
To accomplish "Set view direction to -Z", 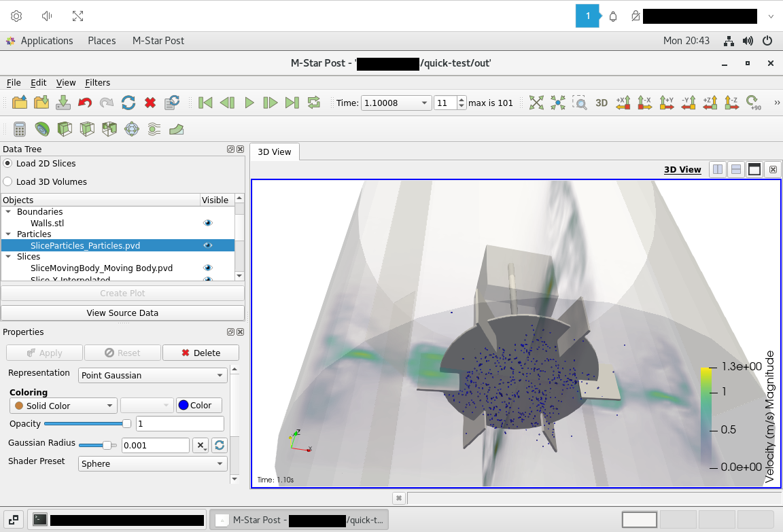I will [x=731, y=103].
